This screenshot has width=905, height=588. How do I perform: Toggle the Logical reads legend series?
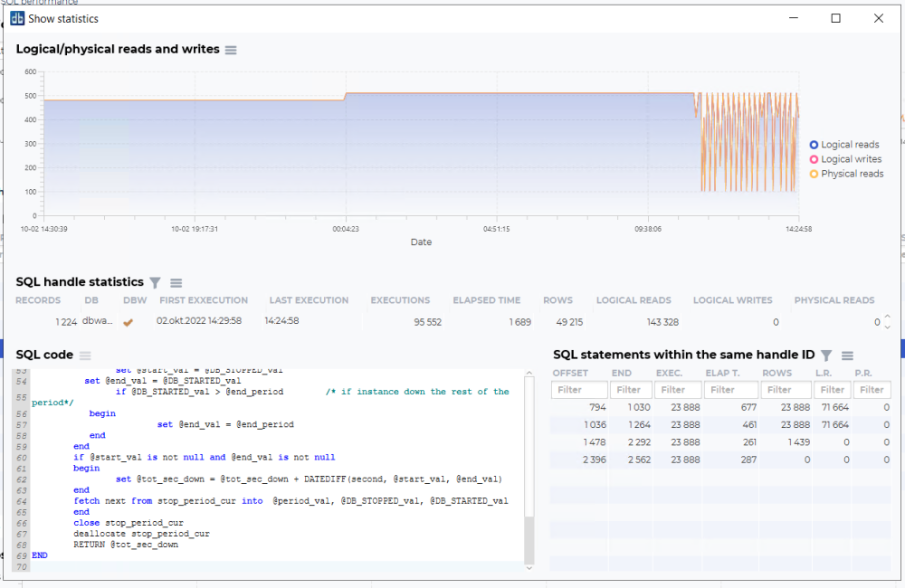tap(844, 145)
